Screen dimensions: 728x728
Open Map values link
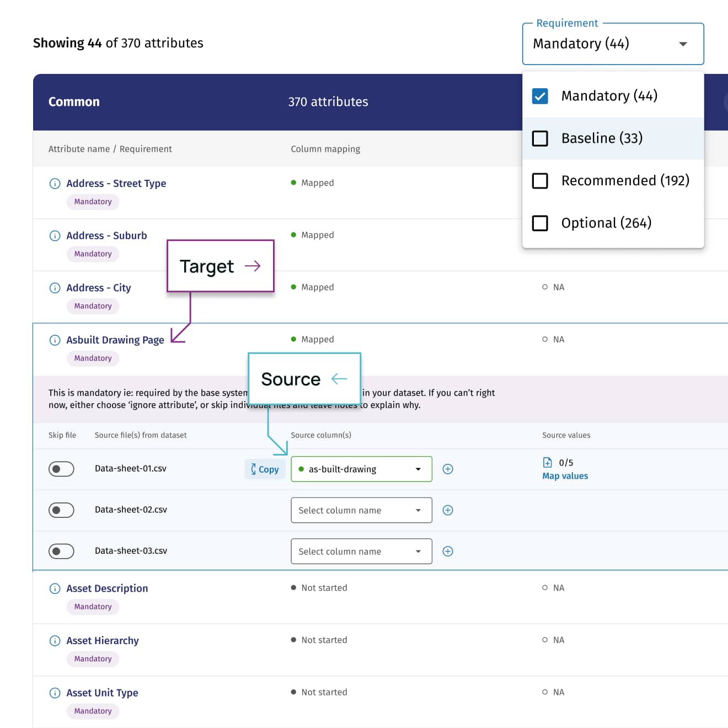565,475
